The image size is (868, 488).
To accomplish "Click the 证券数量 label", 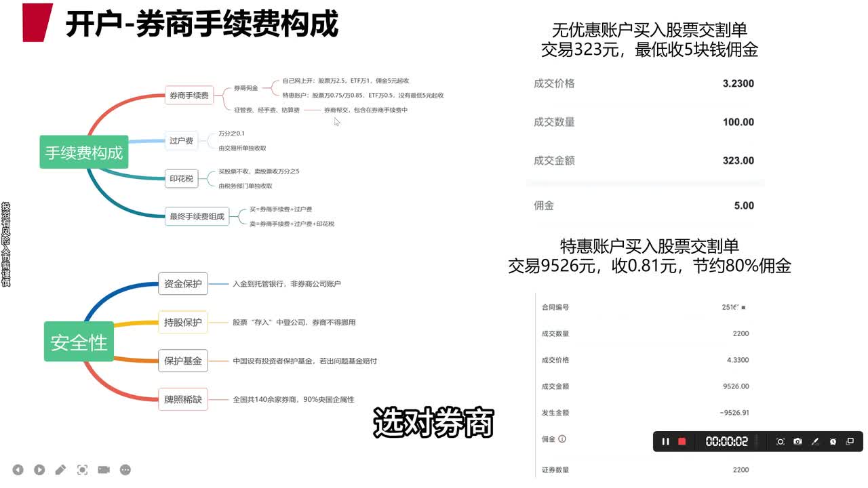I will coord(555,470).
